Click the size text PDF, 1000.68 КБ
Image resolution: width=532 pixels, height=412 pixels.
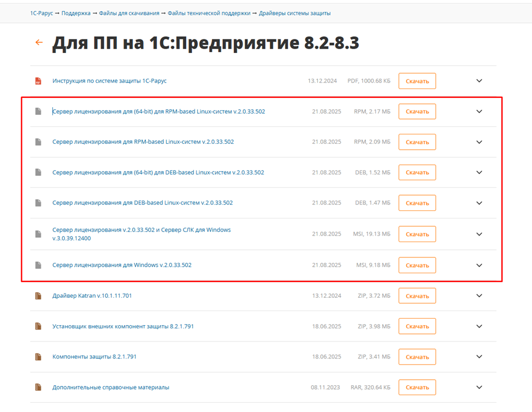click(369, 81)
